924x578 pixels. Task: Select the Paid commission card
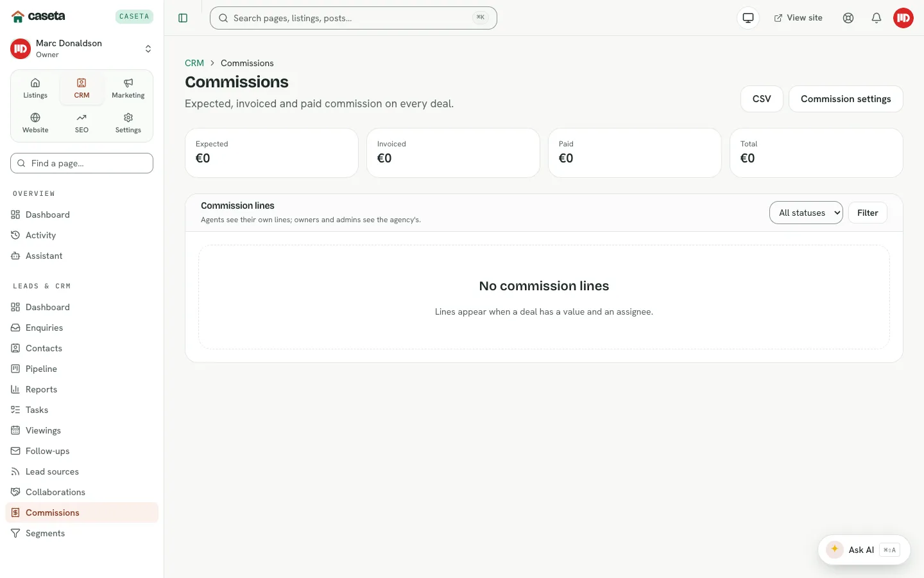[x=635, y=153]
